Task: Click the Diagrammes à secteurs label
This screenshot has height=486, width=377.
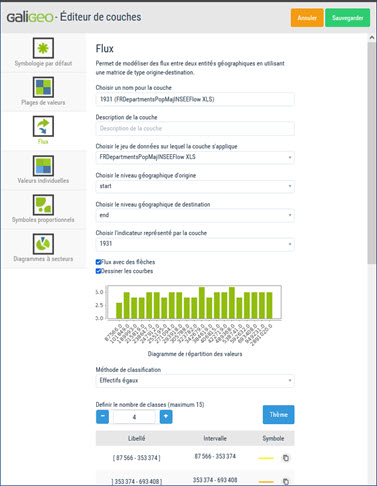Action: tap(43, 259)
